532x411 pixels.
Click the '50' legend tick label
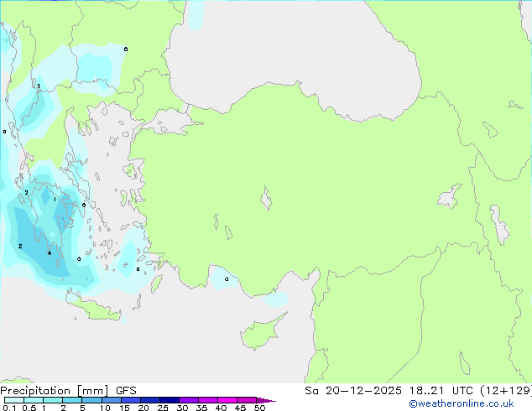pos(259,408)
